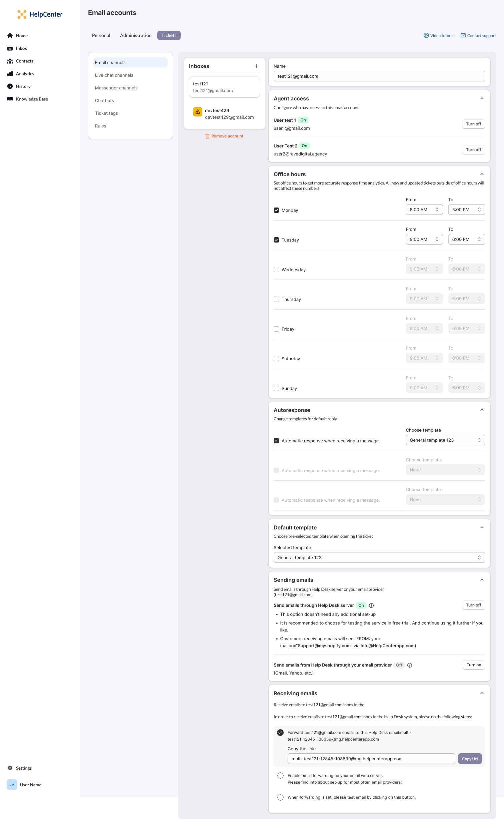Open Monday From time dropdown
Viewport: 504px width, 819px height.
click(x=424, y=210)
